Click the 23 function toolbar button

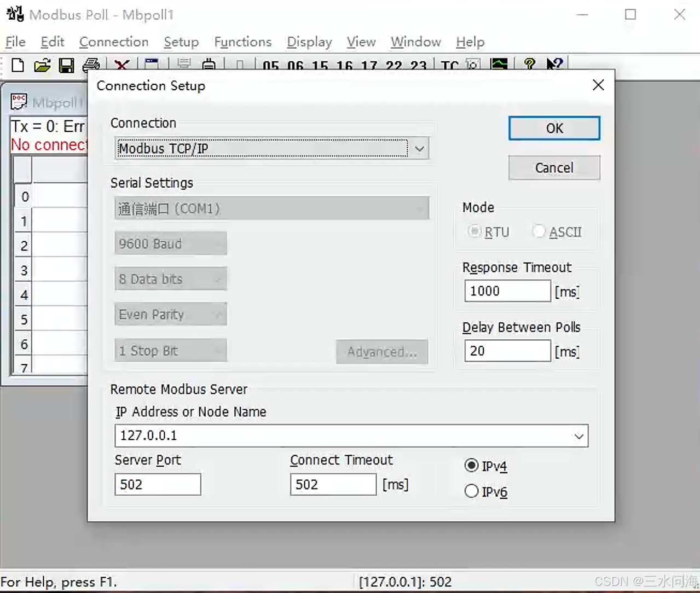(x=419, y=66)
